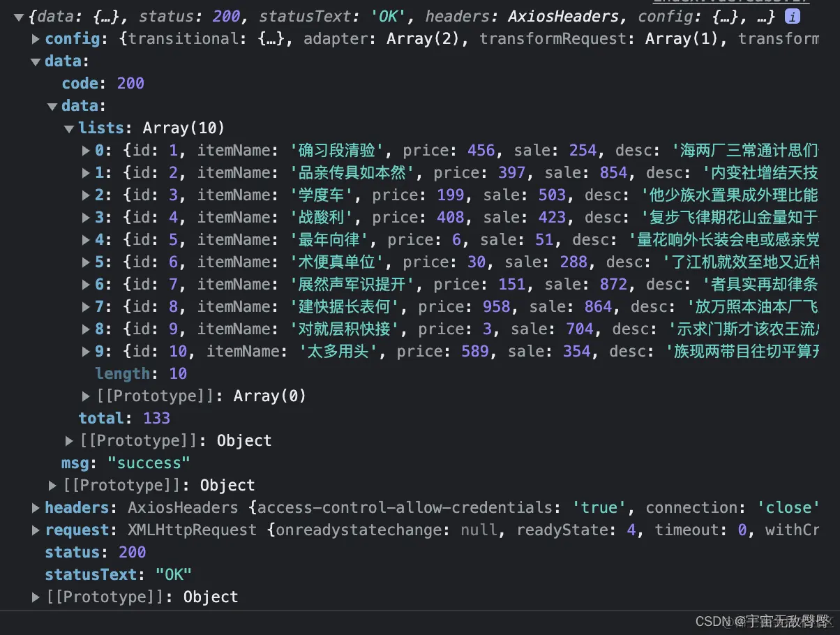Image resolution: width=840 pixels, height=635 pixels.
Task: Expand list item 6 named '展然声军识提开'
Action: pos(86,285)
